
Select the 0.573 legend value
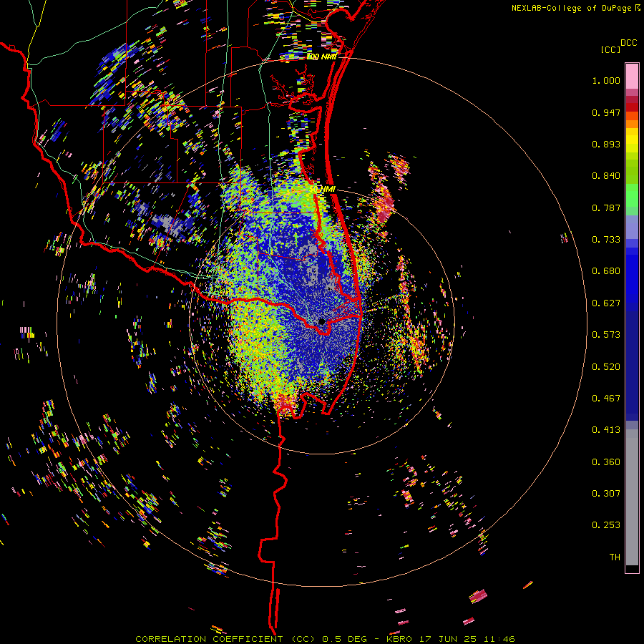click(606, 335)
